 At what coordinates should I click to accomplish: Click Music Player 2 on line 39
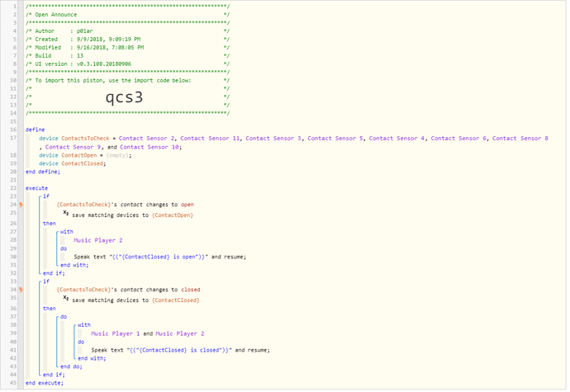pyautogui.click(x=180, y=333)
